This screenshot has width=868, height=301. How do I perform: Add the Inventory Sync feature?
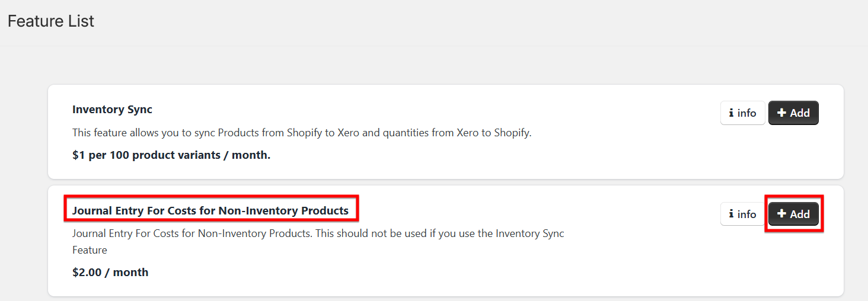(793, 113)
